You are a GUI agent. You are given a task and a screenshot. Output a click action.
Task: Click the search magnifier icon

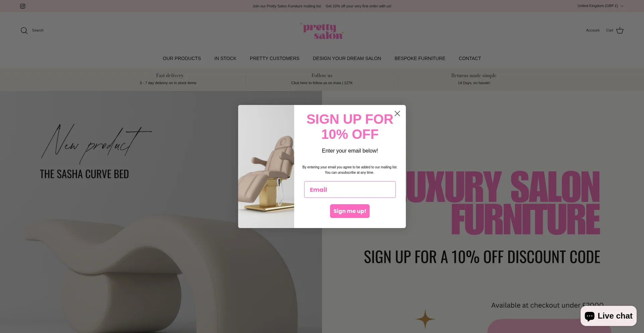pos(24,31)
